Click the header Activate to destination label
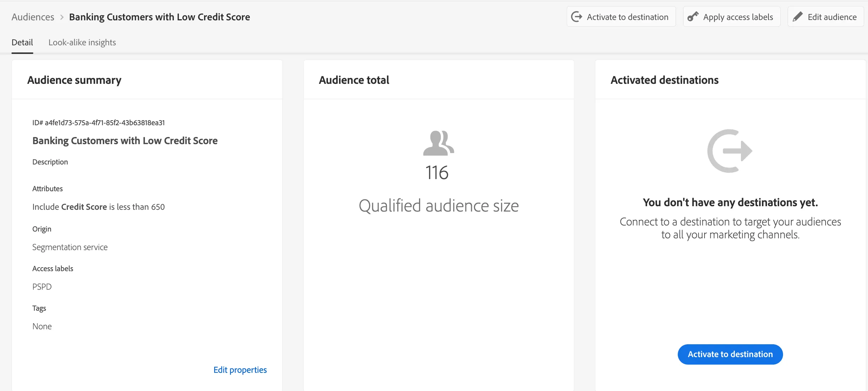The width and height of the screenshot is (868, 391). tap(627, 17)
